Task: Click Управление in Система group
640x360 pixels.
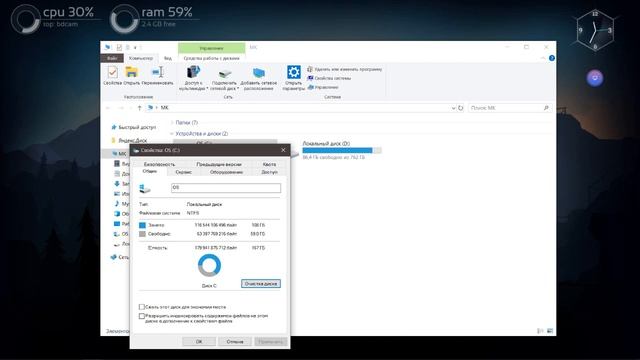Action: coord(323,87)
